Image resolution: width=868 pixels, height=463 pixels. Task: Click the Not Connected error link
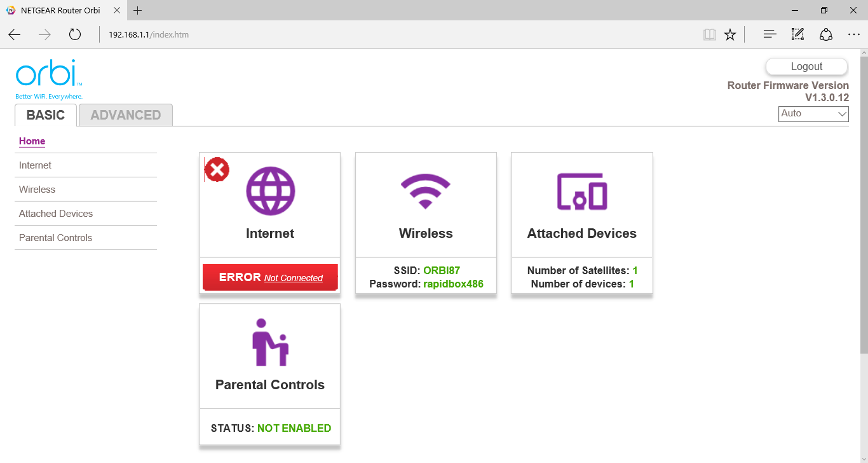tap(294, 278)
